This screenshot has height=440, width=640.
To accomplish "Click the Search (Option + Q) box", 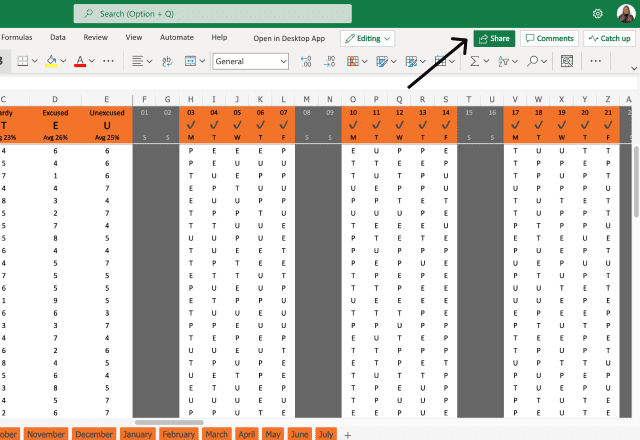I will click(213, 13).
